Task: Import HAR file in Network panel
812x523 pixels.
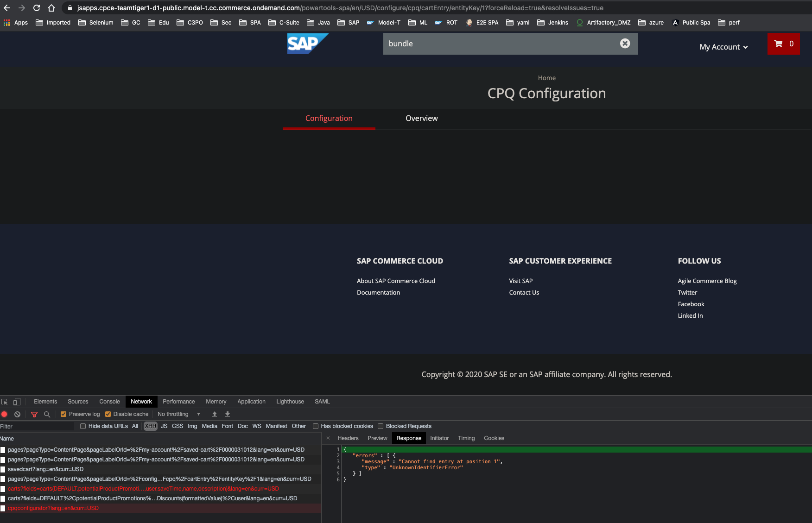Action: tap(215, 414)
